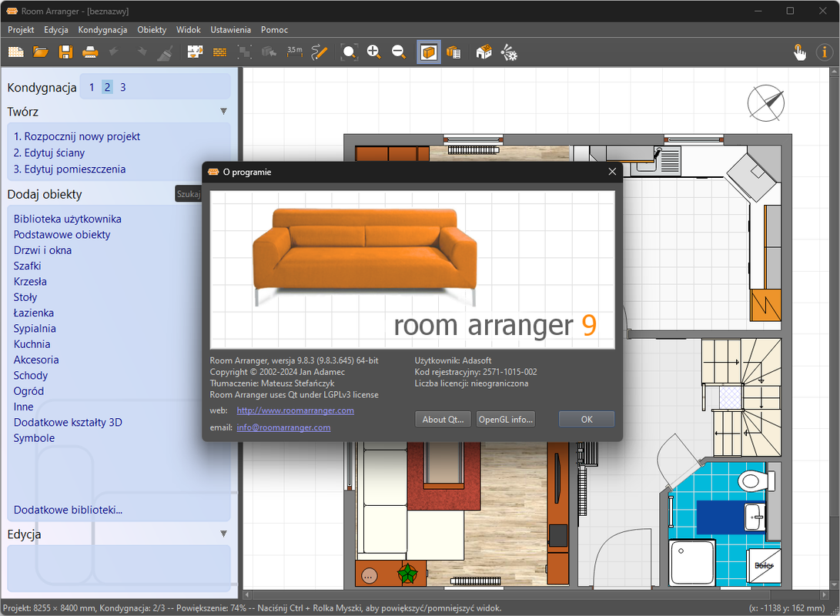Open the Schody category
840x616 pixels.
31,376
